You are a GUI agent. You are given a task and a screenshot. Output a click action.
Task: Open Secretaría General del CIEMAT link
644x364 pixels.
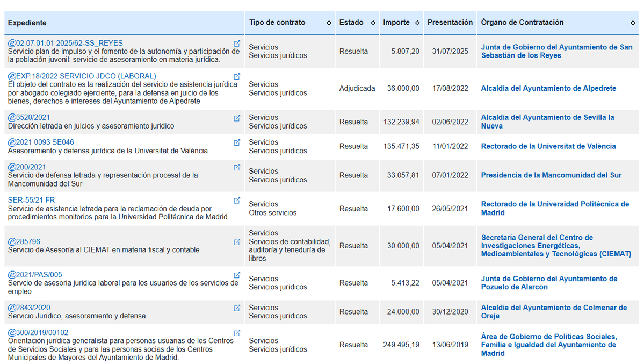click(556, 246)
